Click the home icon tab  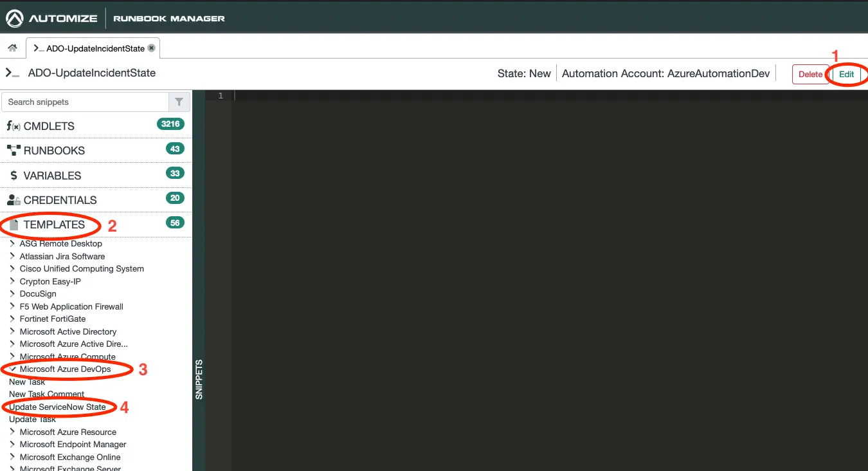click(12, 48)
